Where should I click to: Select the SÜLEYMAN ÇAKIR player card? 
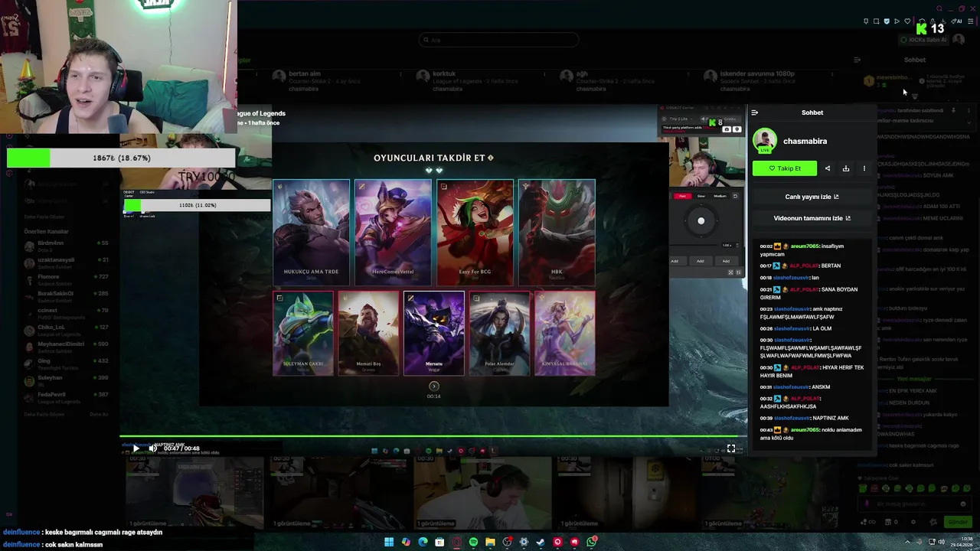click(x=303, y=334)
